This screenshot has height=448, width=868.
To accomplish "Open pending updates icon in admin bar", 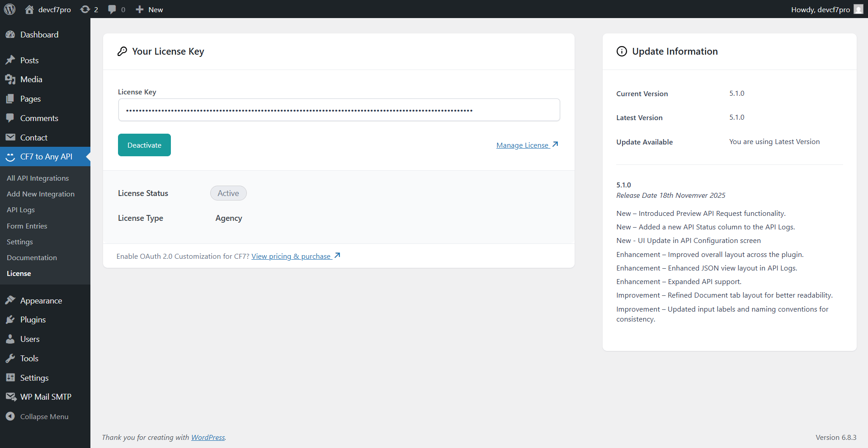I will [85, 9].
